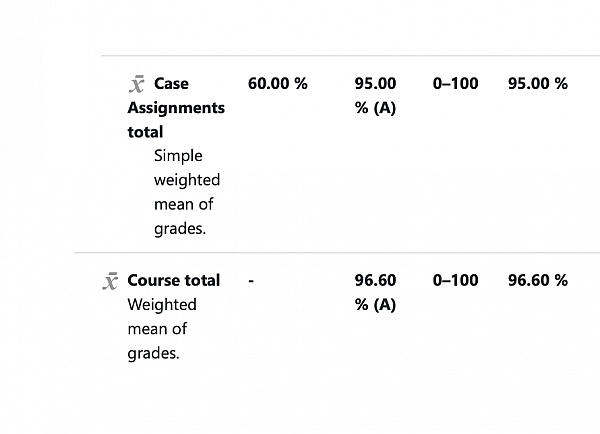The image size is (600, 434).
Task: Select the Course total row label
Action: (x=173, y=280)
